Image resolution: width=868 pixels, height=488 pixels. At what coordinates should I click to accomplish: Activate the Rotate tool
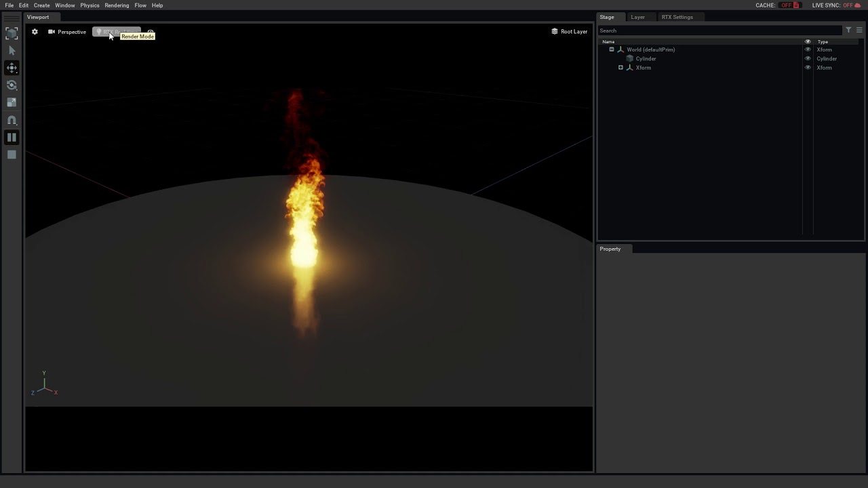click(12, 85)
